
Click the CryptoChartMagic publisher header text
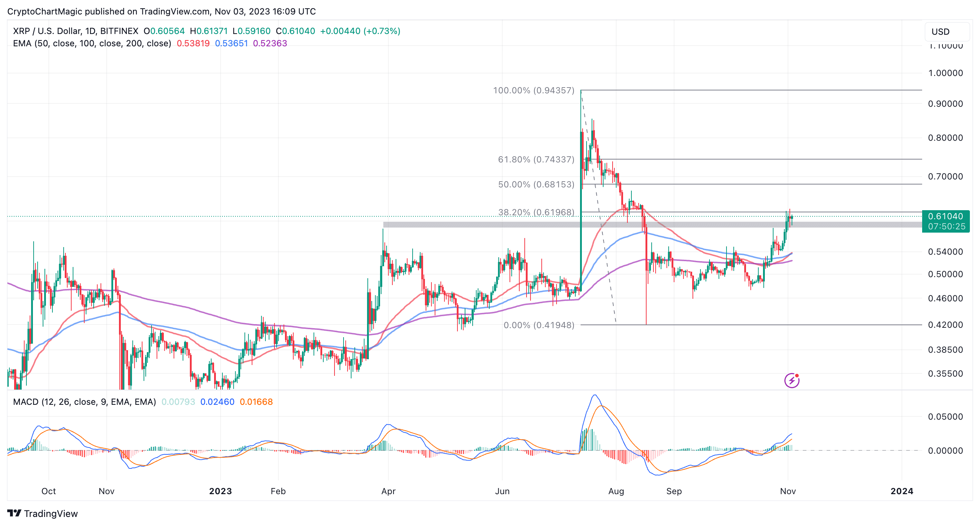[x=161, y=12]
